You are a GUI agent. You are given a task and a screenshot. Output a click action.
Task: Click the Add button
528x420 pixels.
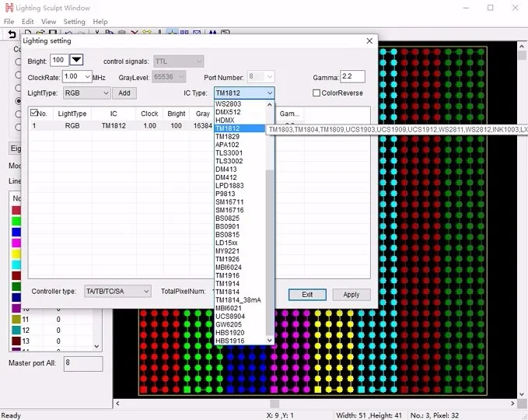(x=124, y=93)
